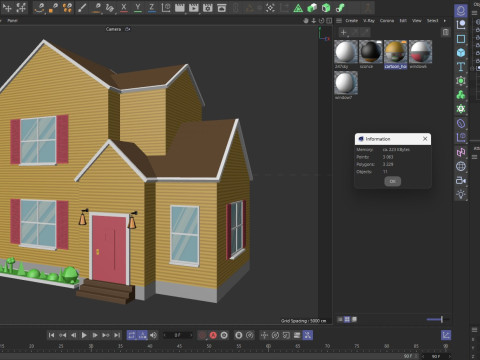Click the Render View clapperboard icon
The width and height of the screenshot is (480, 360).
click(x=180, y=7)
